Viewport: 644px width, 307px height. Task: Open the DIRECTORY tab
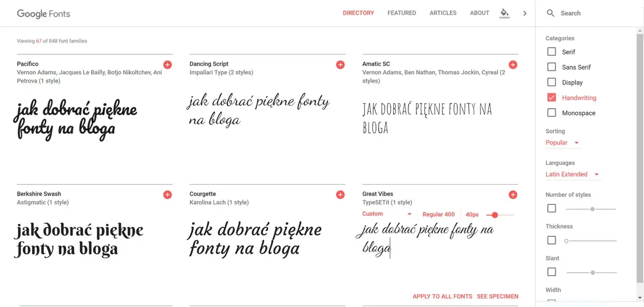[358, 13]
